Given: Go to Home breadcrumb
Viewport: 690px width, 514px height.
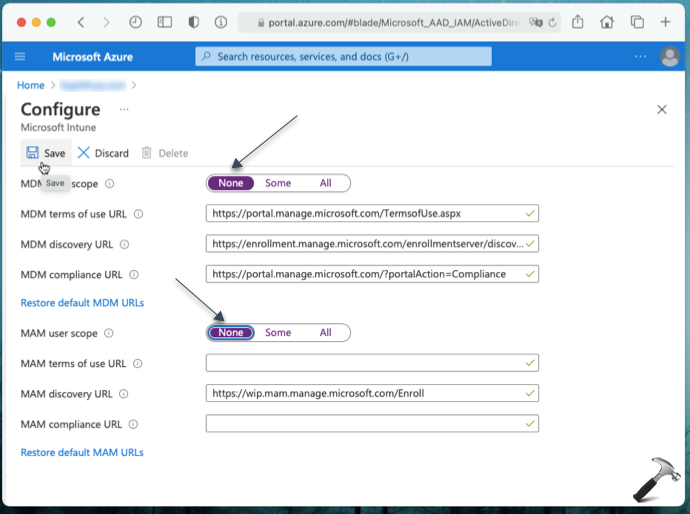Looking at the screenshot, I should [30, 85].
